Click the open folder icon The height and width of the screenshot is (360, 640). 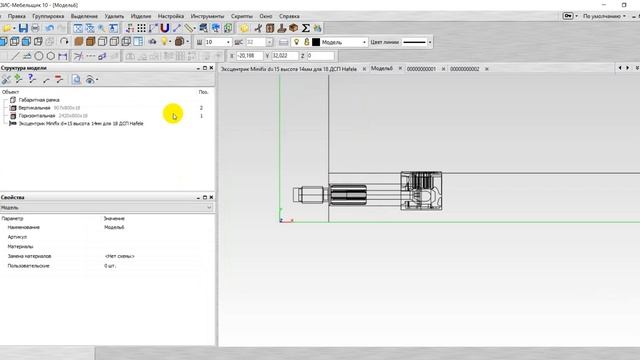pyautogui.click(x=7, y=28)
